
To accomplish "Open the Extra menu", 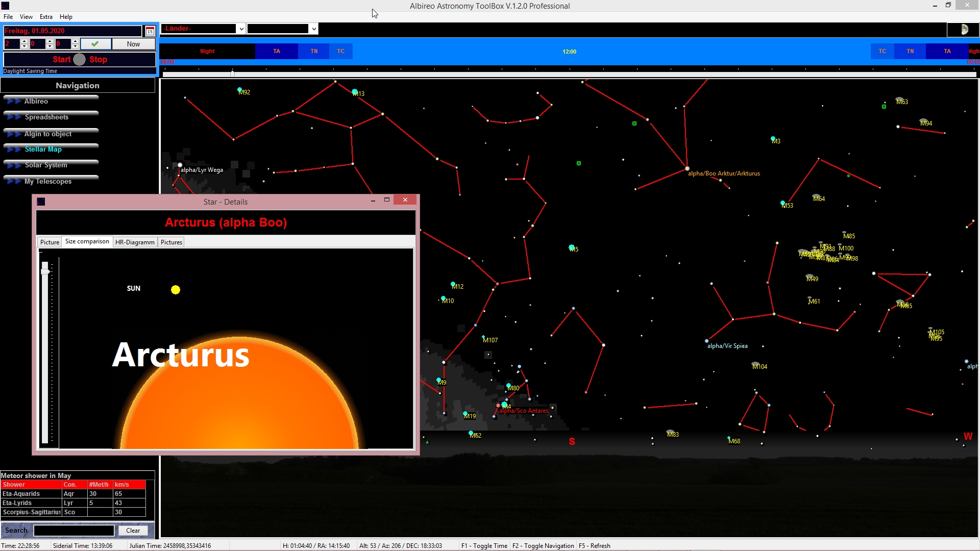I will point(46,17).
